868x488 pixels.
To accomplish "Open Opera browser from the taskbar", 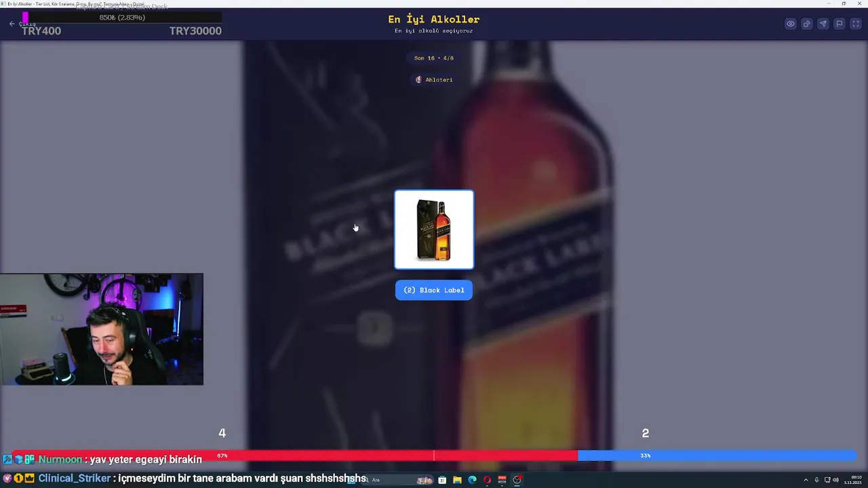I will [x=487, y=480].
